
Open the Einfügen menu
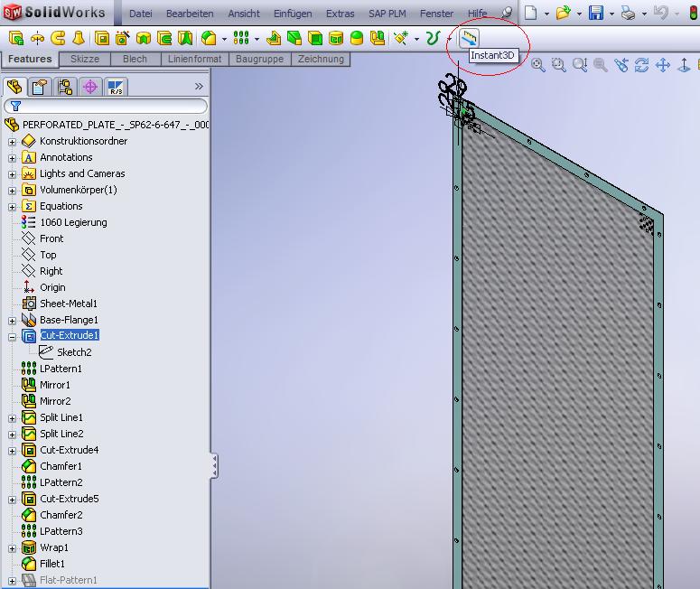[293, 14]
